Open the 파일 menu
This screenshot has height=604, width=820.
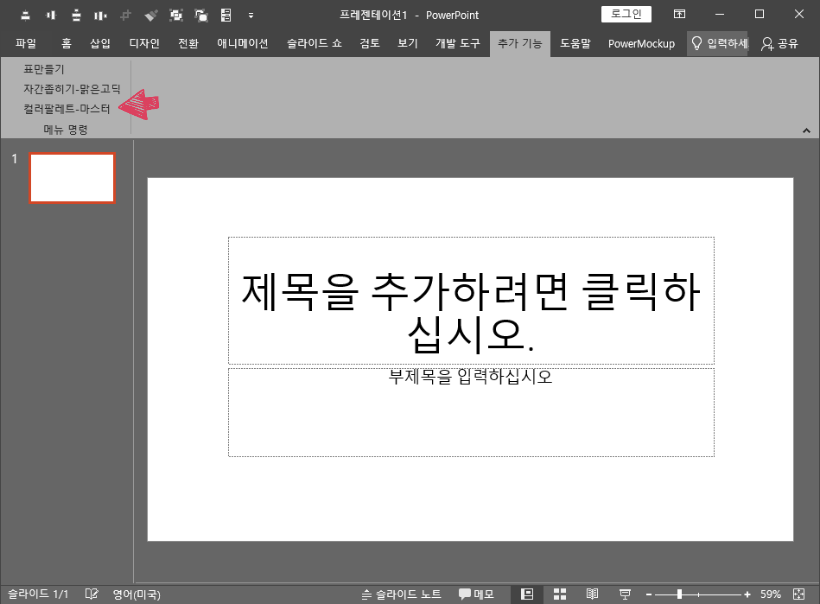point(26,43)
